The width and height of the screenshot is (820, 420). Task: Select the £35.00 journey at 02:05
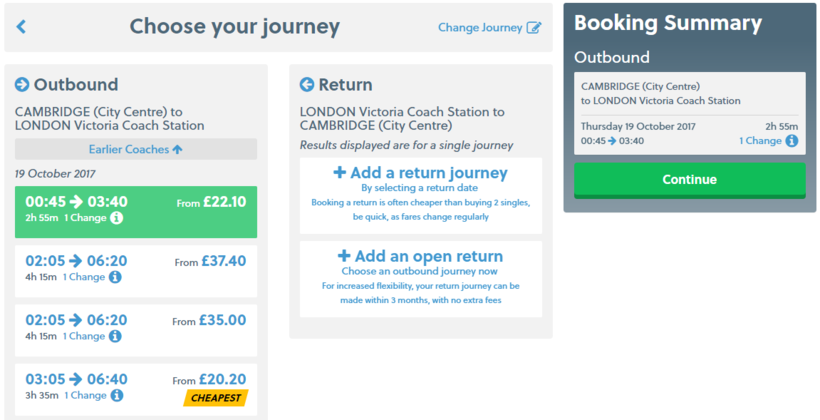click(x=136, y=328)
